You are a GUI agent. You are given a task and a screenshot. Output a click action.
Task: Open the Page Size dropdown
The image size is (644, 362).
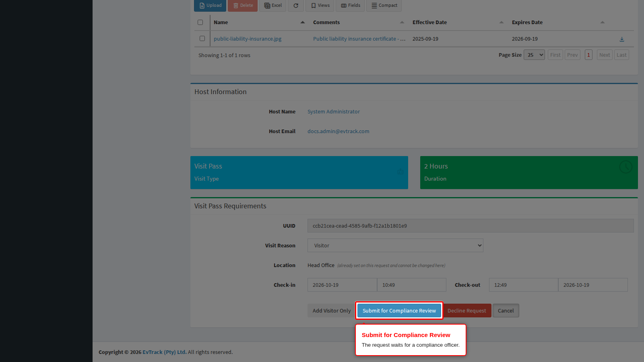[x=534, y=55]
